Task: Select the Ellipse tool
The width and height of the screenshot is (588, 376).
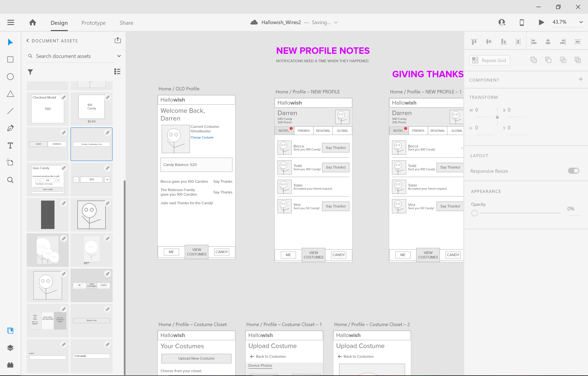Action: point(11,77)
